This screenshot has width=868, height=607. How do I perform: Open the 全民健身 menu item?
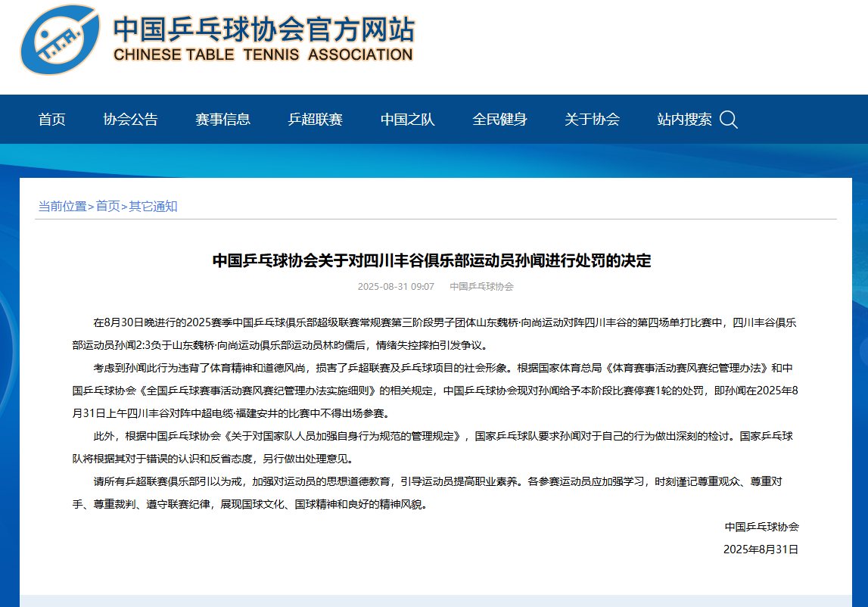coord(500,120)
